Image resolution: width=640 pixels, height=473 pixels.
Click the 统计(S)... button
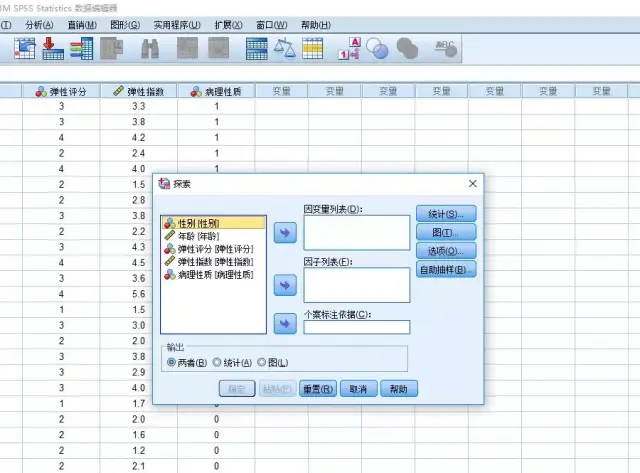click(446, 214)
